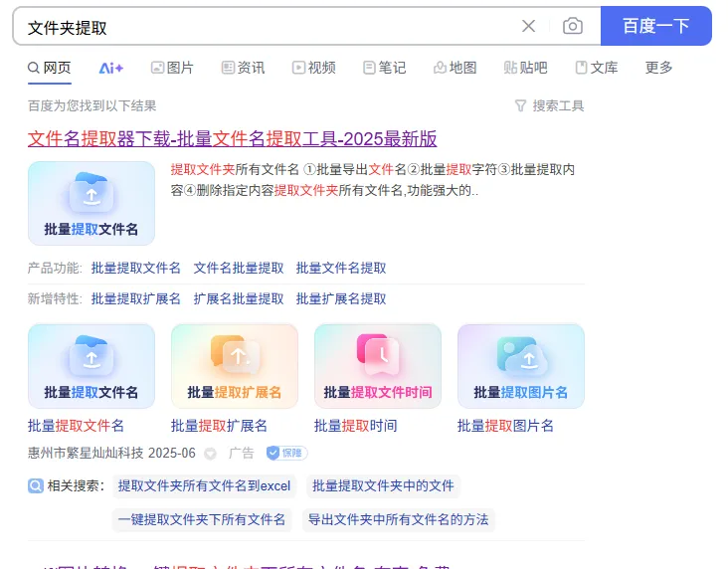Search related 一键提取文件夹下所有文件名
This screenshot has width=728, height=569.
point(202,519)
